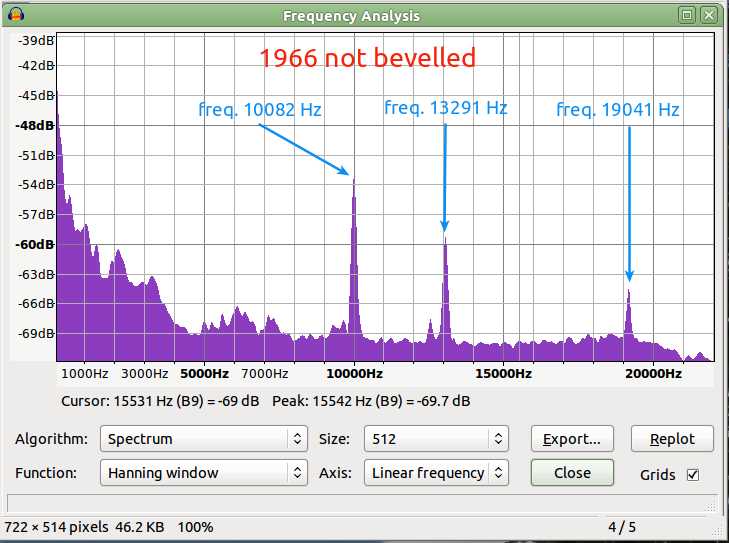Image resolution: width=729 pixels, height=543 pixels.
Task: Click the Replot button
Action: pyautogui.click(x=672, y=438)
